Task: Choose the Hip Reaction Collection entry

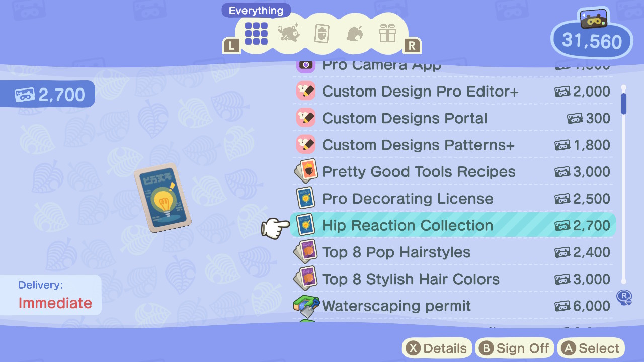Action: (x=453, y=225)
